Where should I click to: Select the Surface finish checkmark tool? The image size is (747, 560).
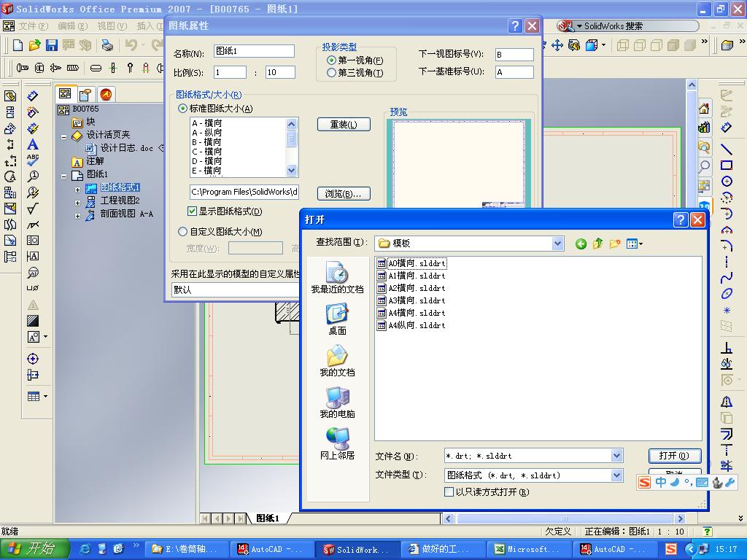[x=32, y=209]
